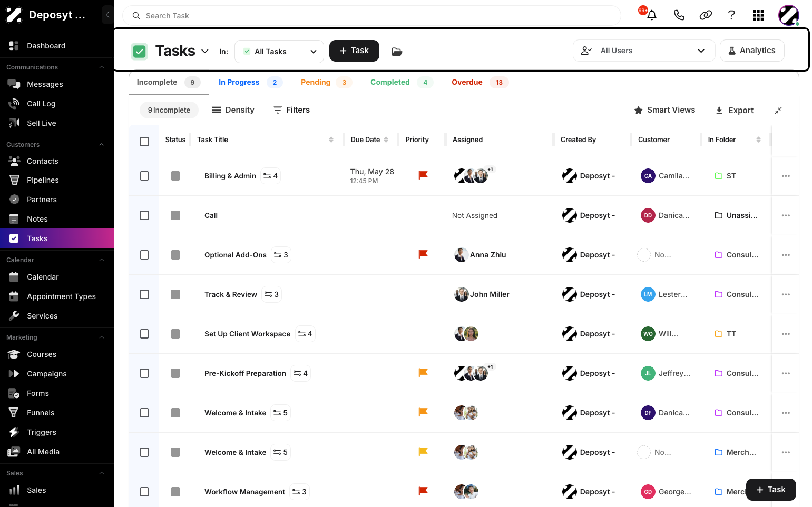Click the red priority flag for Optional Add-Ons

(x=423, y=254)
